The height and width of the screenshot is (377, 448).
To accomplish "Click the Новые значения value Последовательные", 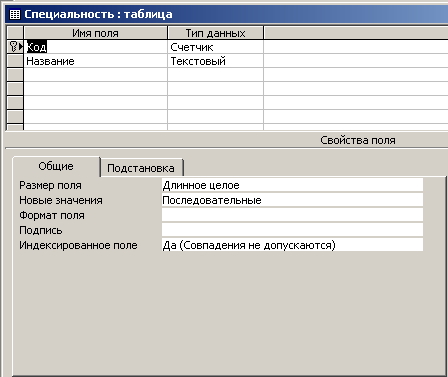I will 292,200.
